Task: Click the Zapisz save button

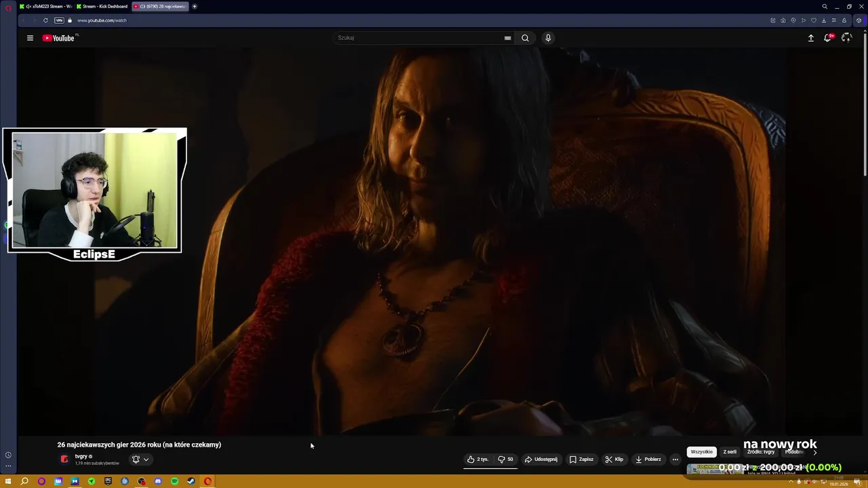Action: pos(581,459)
